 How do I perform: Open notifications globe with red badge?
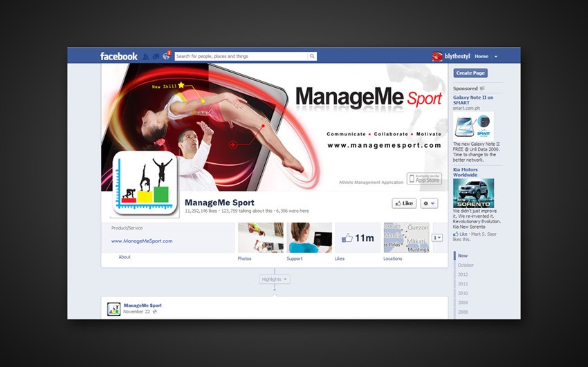[x=166, y=56]
